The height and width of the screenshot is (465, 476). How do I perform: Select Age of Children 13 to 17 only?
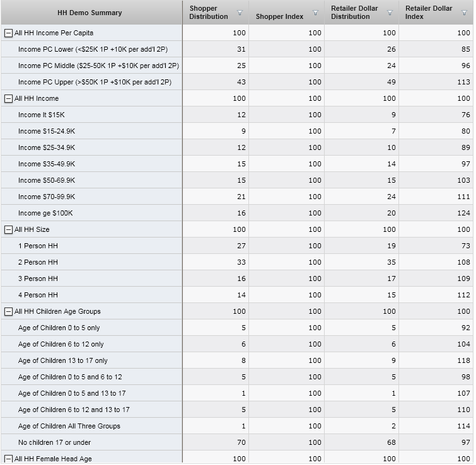pos(62,360)
